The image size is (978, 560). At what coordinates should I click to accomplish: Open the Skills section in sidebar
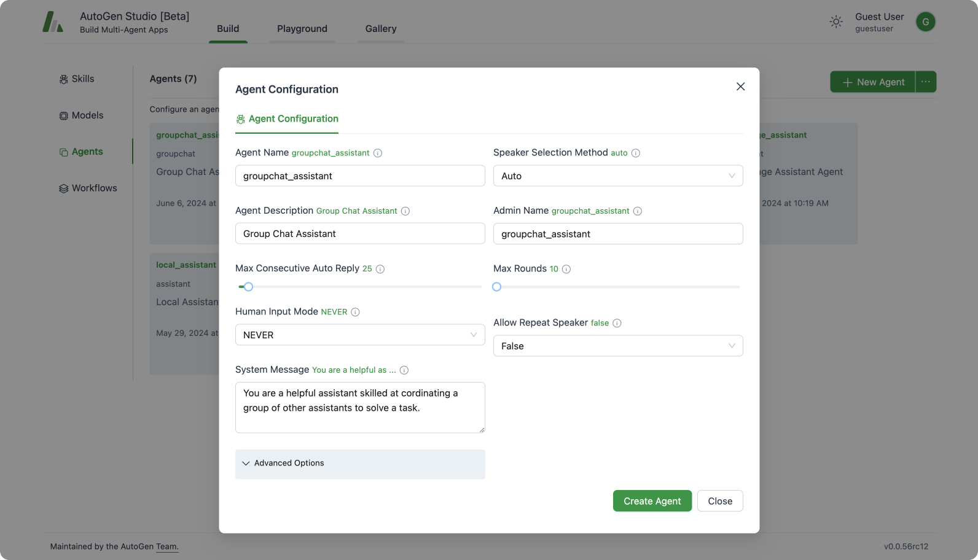tap(77, 79)
